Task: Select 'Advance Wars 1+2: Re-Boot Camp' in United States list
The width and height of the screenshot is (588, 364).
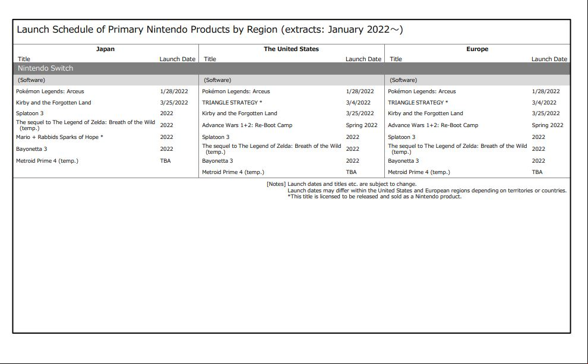Action: pos(247,125)
